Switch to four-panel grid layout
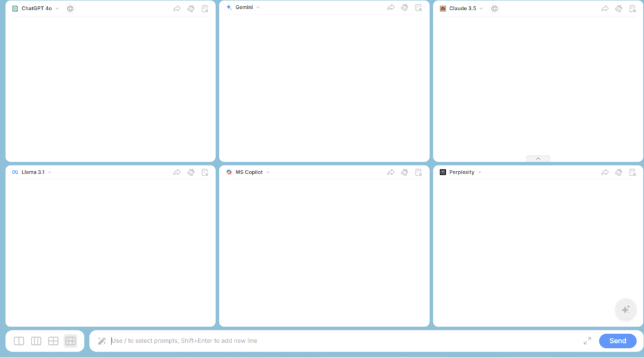 point(53,341)
